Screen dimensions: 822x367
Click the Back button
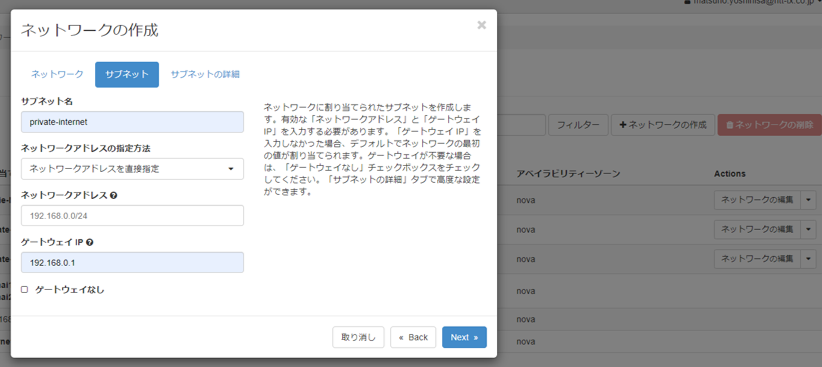413,337
